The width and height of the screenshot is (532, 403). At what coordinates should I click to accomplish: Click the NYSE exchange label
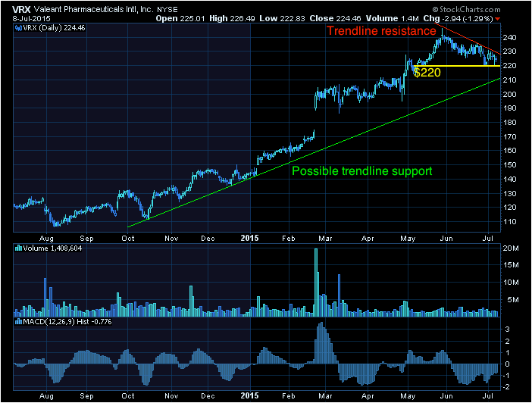[167, 10]
